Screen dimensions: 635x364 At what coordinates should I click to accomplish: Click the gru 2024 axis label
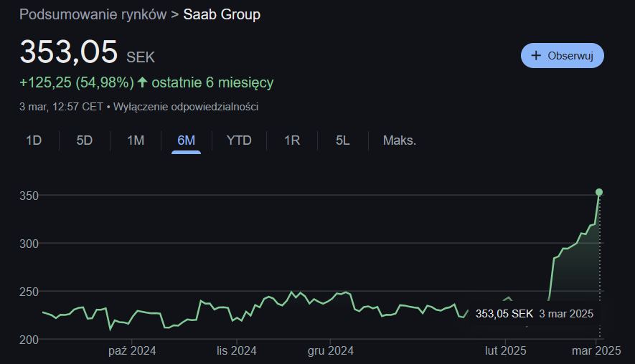tap(330, 351)
